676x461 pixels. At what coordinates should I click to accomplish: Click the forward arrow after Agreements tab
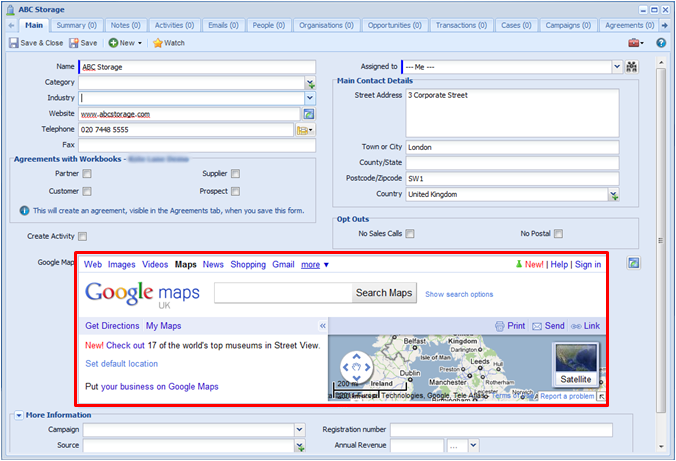click(664, 25)
